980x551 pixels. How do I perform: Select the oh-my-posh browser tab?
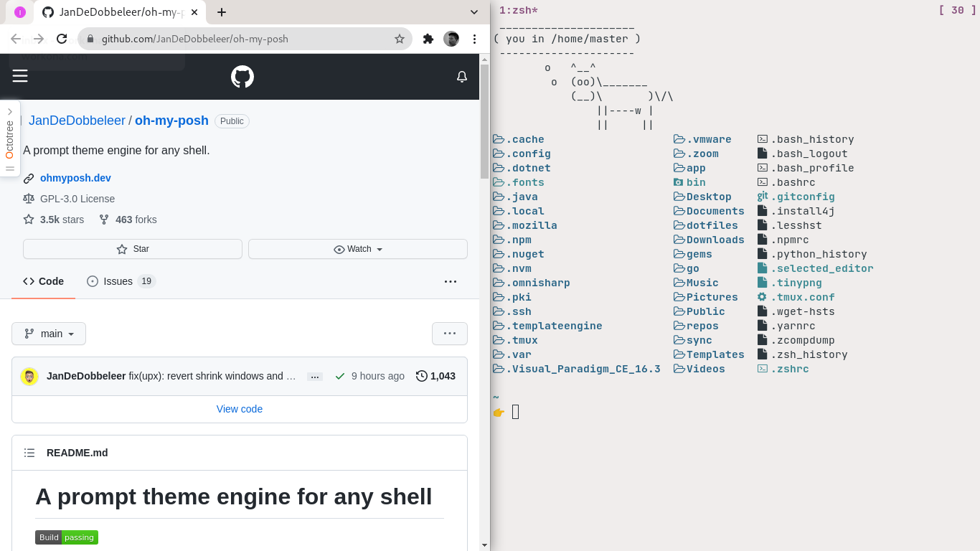pyautogui.click(x=120, y=12)
